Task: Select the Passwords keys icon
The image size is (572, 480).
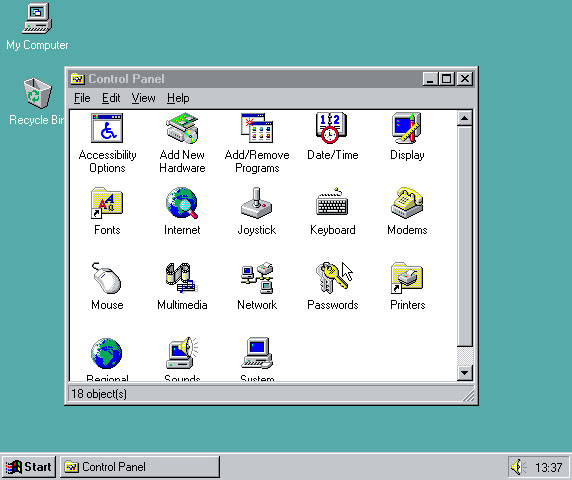Action: [x=332, y=278]
